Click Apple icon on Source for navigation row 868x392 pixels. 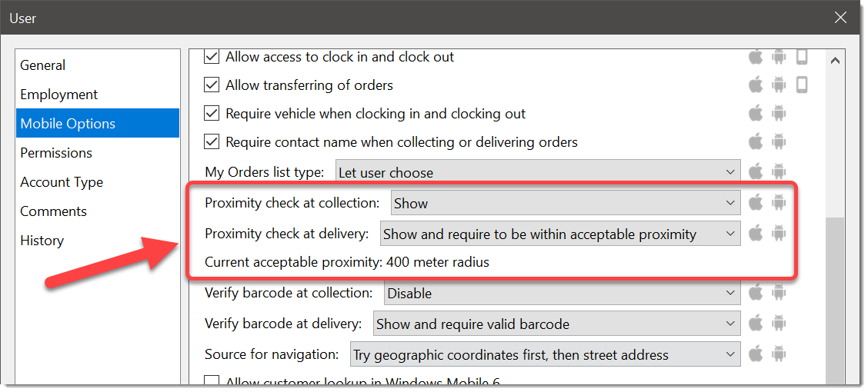pos(756,354)
